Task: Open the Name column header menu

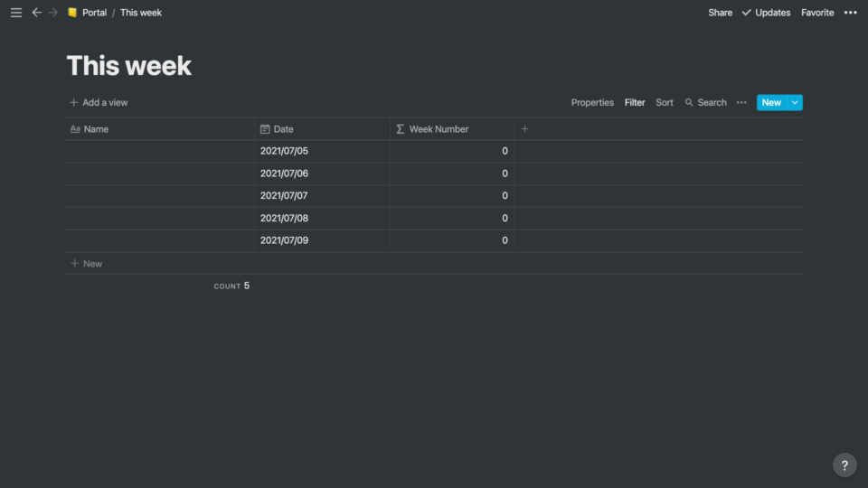Action: (159, 129)
